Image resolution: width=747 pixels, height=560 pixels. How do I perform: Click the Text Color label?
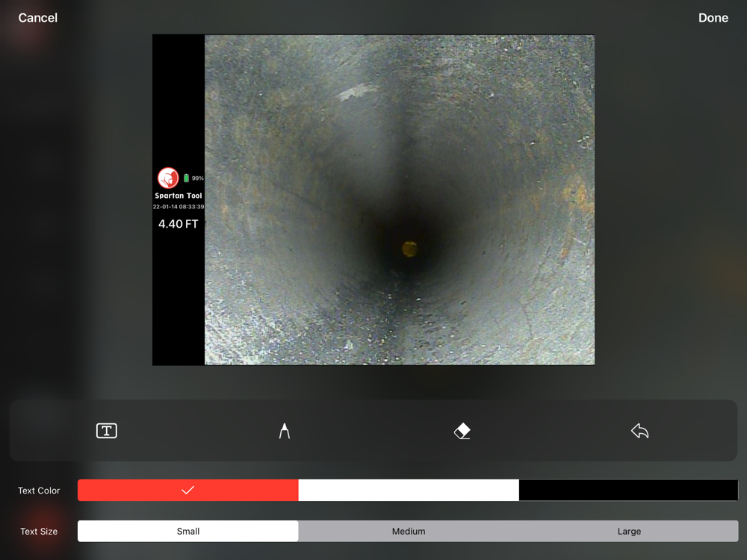(39, 491)
